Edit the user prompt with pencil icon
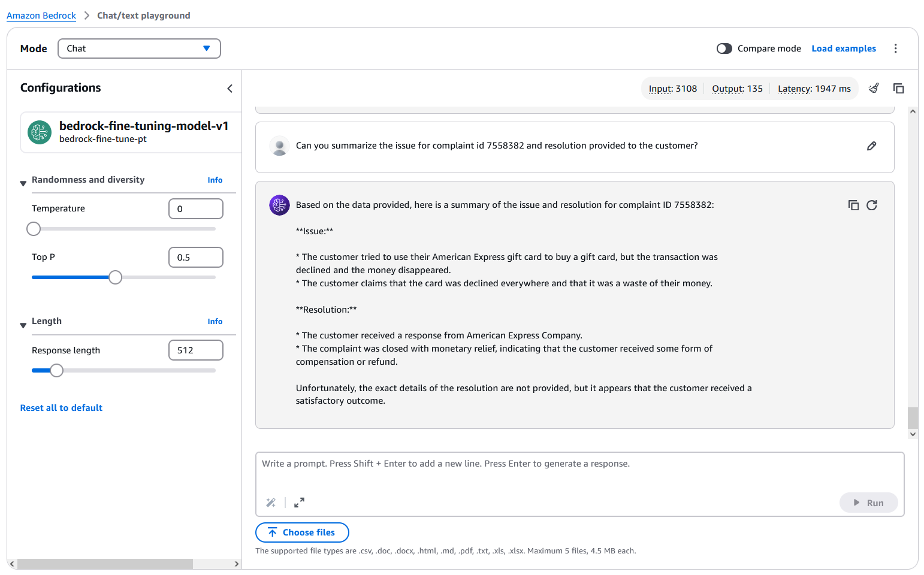This screenshot has height=575, width=924. click(x=871, y=146)
